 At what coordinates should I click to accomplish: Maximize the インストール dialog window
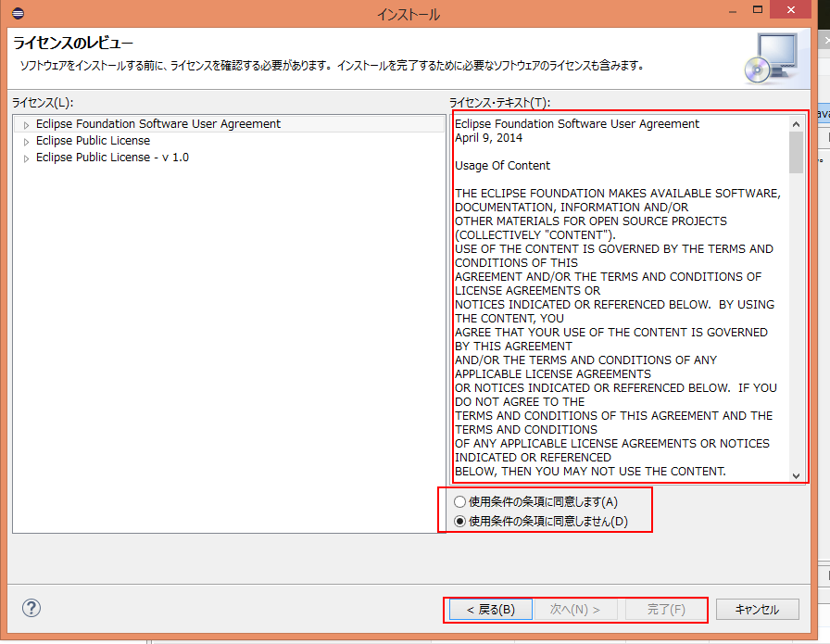point(758,10)
